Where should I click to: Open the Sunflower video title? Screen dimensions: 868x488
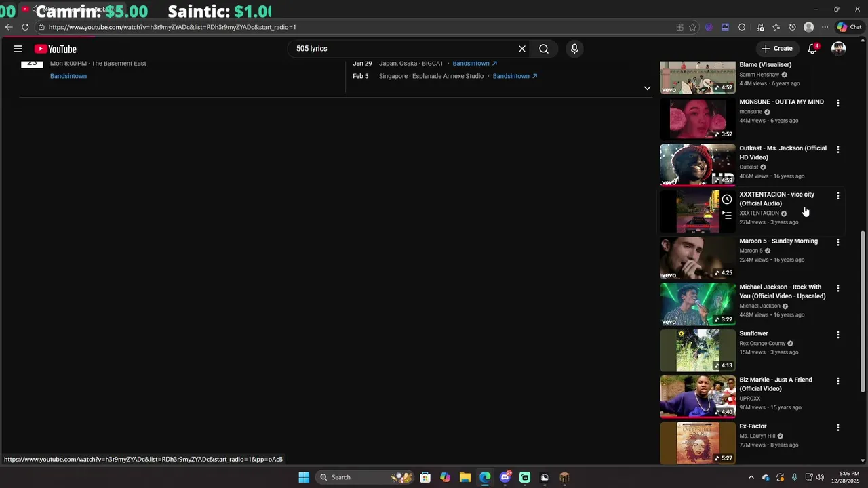[753, 333]
